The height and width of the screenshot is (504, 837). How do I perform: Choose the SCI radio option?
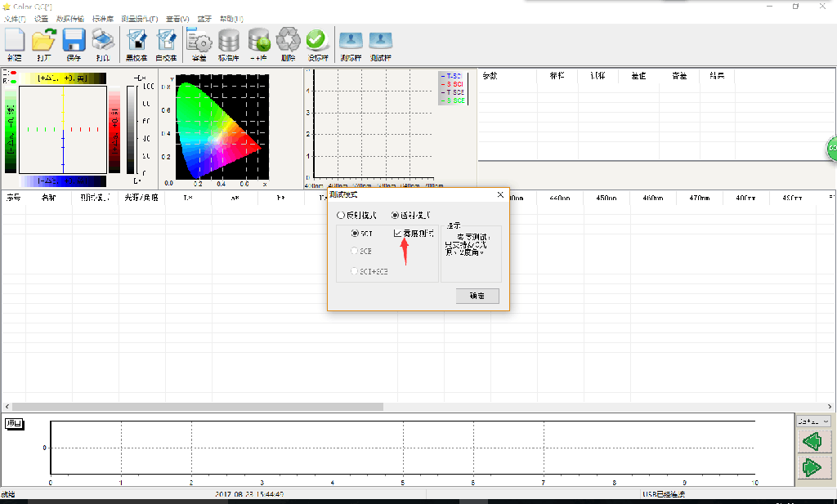pos(355,234)
